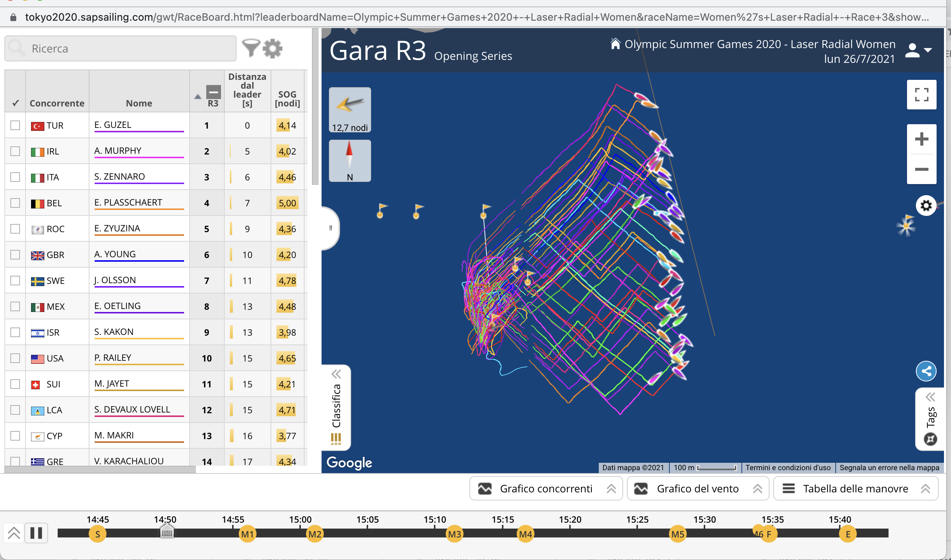Open leaderboard settings gear icon
Screen dimensions: 951x560
point(272,48)
